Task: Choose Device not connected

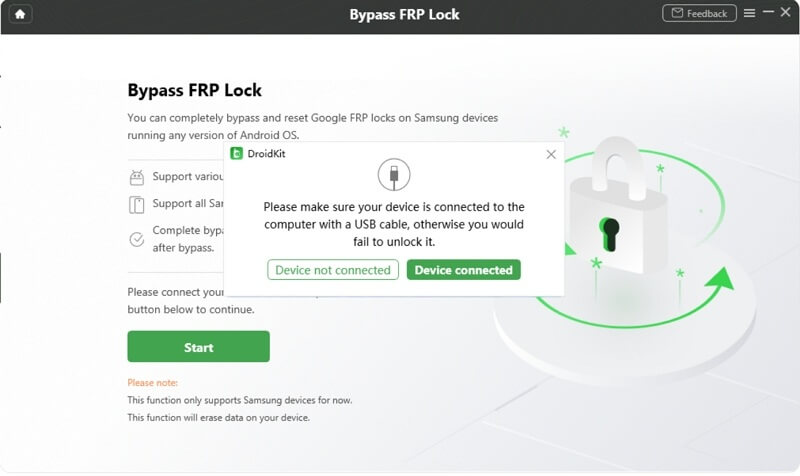Action: pyautogui.click(x=333, y=270)
